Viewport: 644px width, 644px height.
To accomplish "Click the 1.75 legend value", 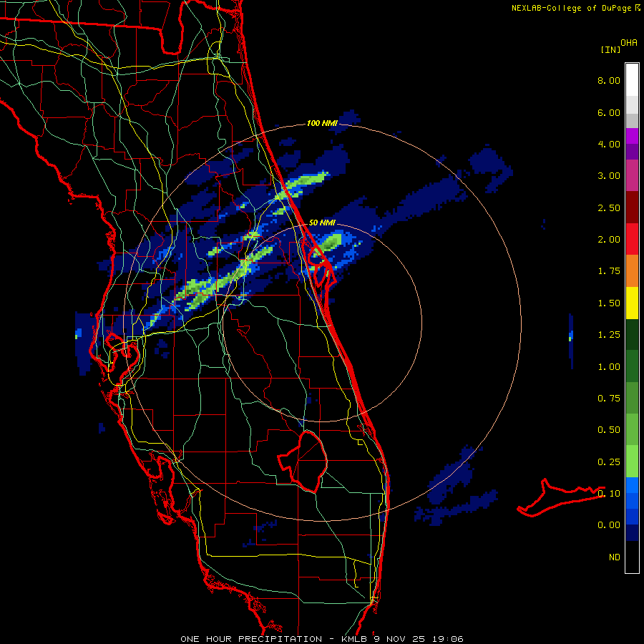I will pyautogui.click(x=609, y=271).
